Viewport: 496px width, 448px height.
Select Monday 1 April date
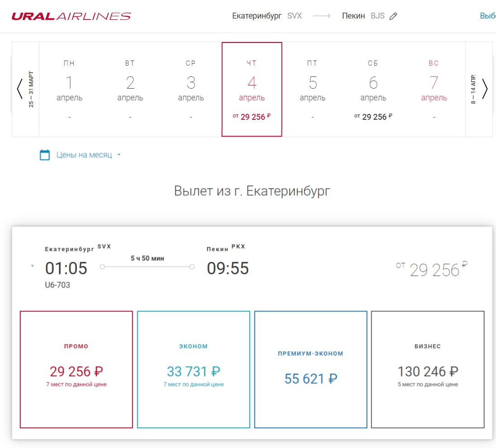[x=69, y=89]
